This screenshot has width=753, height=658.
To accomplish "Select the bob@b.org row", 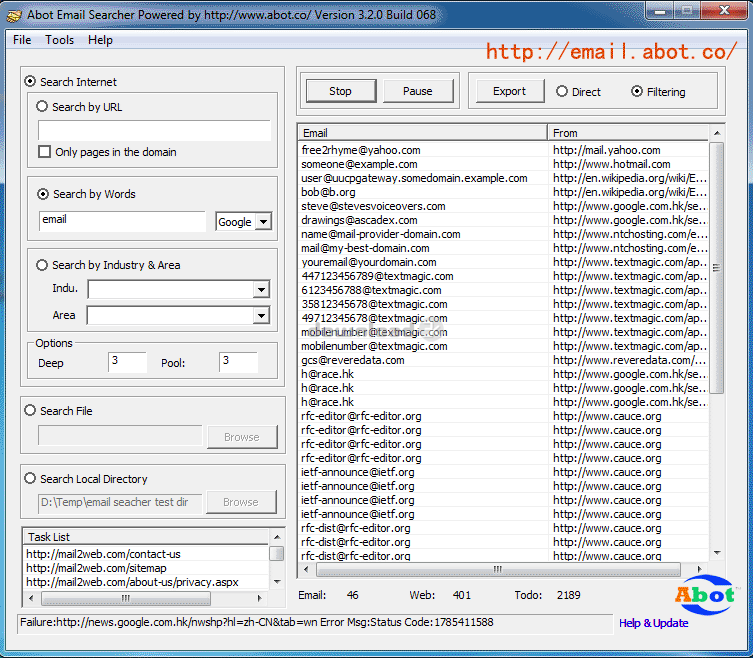I will point(503,192).
